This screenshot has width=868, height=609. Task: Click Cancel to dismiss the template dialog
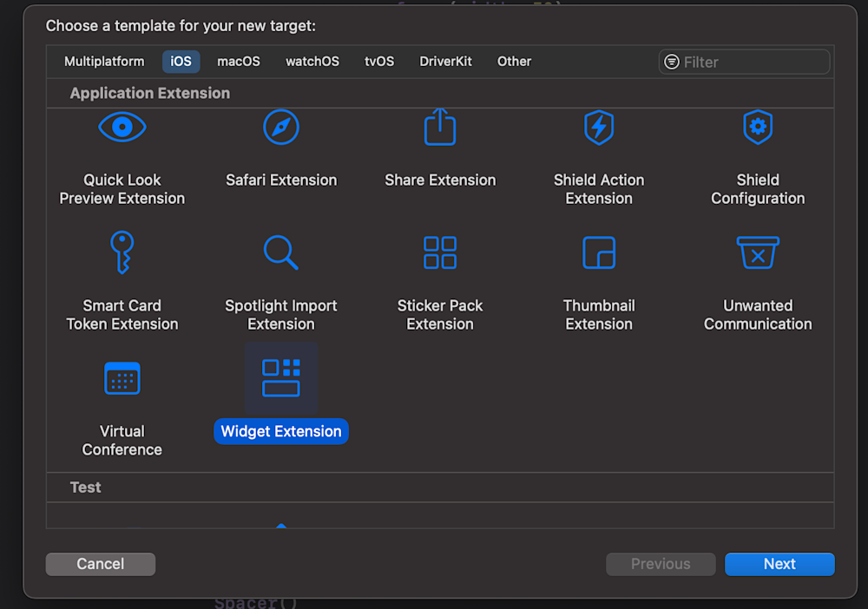[x=100, y=564]
